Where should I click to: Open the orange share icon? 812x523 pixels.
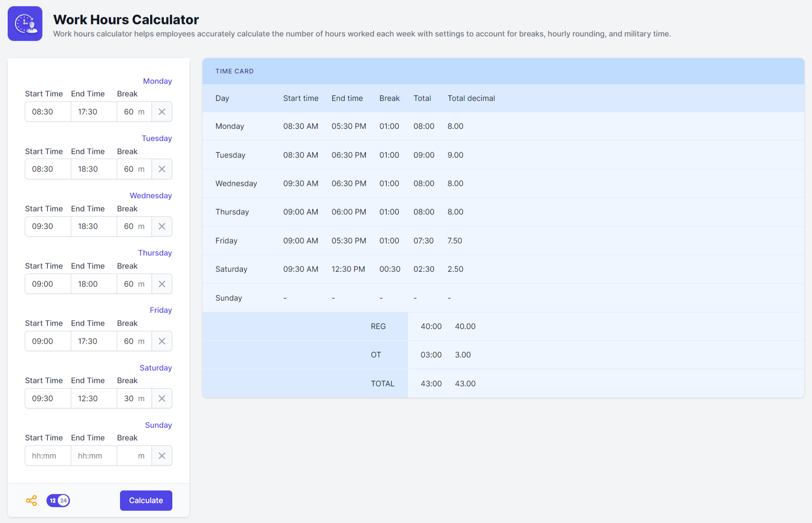[x=32, y=500]
